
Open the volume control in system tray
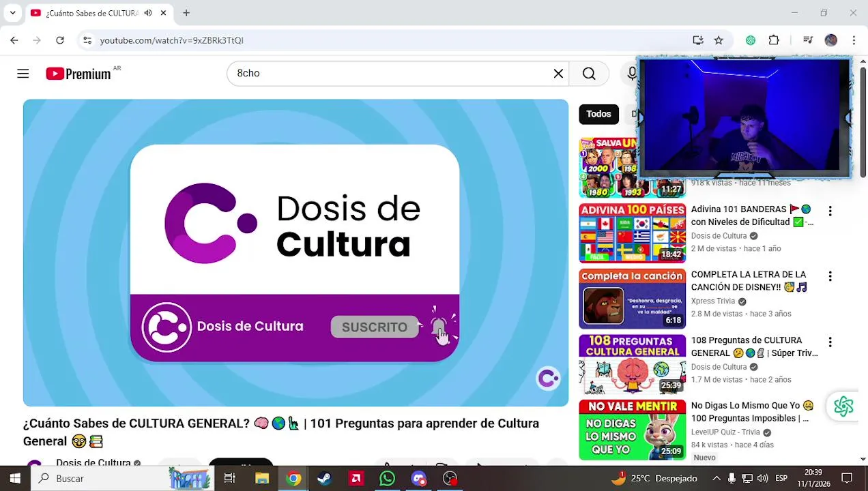click(x=762, y=479)
